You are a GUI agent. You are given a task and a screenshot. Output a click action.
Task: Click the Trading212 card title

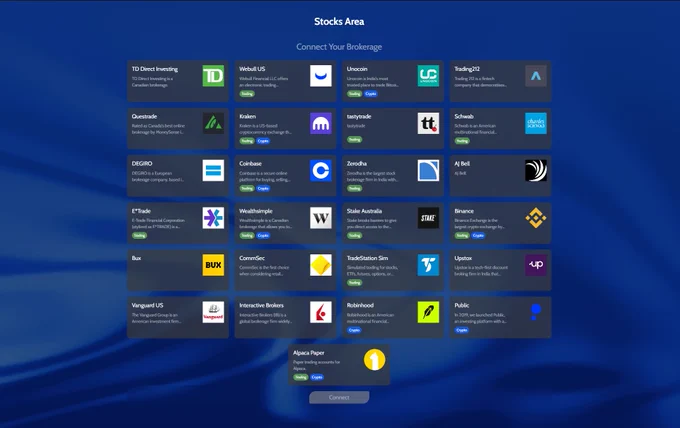[467, 69]
